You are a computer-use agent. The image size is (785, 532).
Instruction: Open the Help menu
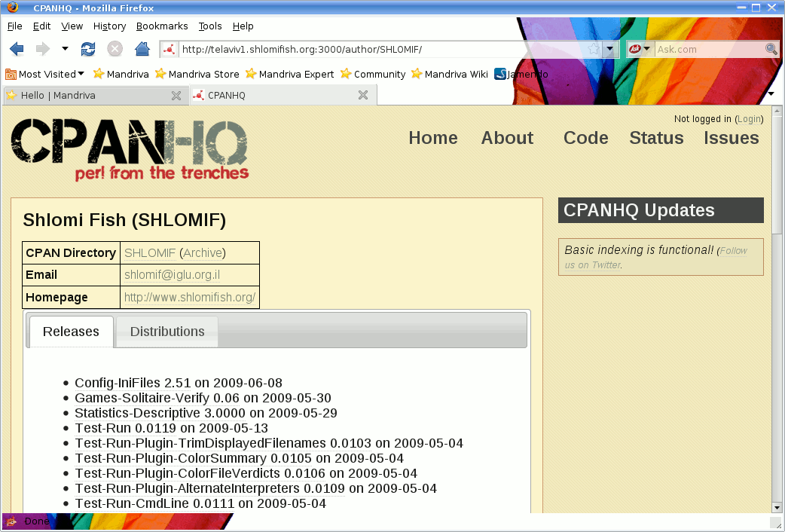point(243,26)
